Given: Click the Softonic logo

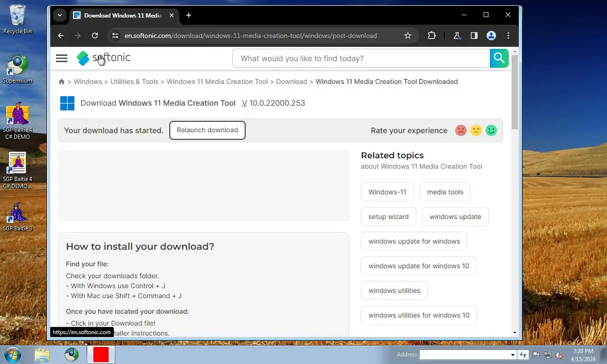Looking at the screenshot, I should point(103,58).
